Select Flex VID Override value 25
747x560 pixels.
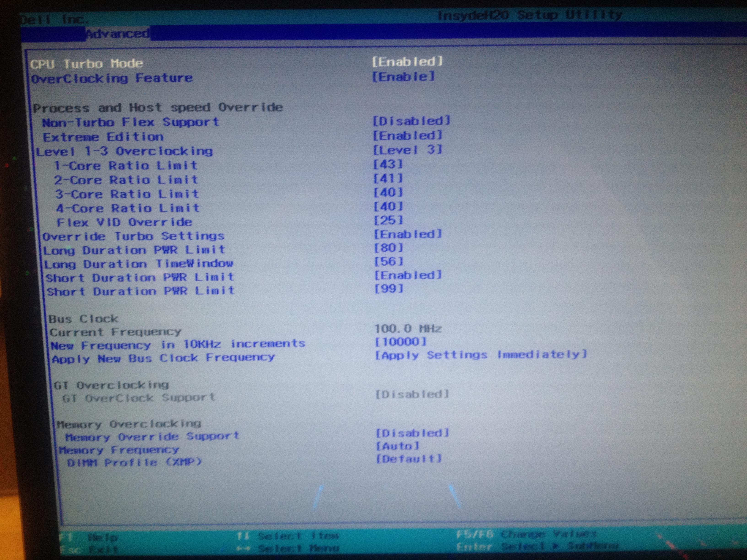[x=389, y=221]
